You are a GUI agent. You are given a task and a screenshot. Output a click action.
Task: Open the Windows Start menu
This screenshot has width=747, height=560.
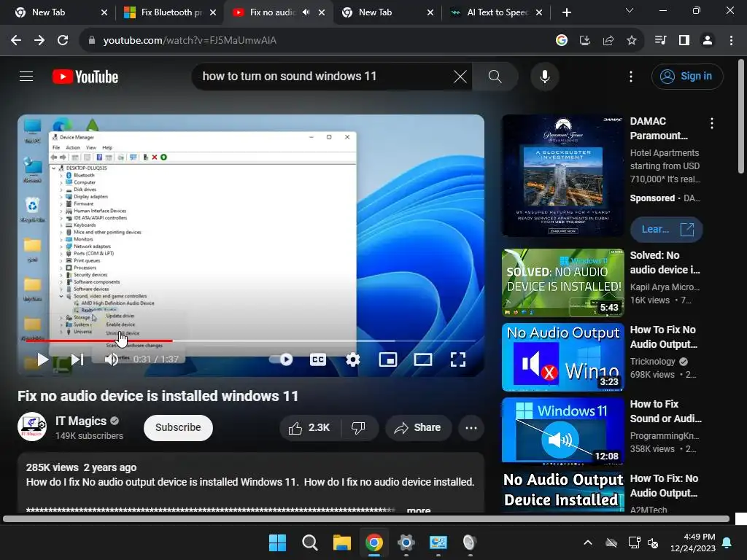coord(277,542)
